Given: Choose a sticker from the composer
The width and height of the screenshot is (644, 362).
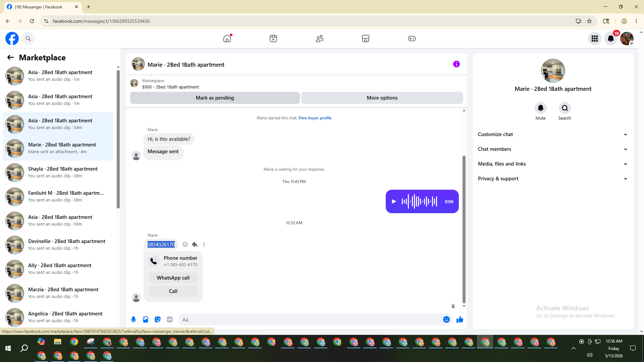Looking at the screenshot, I should click(x=158, y=319).
